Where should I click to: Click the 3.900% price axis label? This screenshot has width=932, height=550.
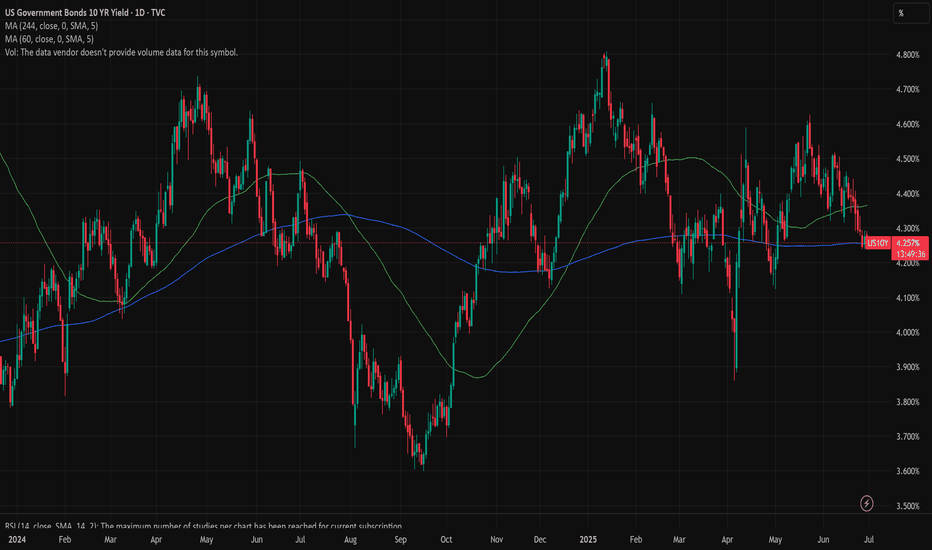[908, 367]
